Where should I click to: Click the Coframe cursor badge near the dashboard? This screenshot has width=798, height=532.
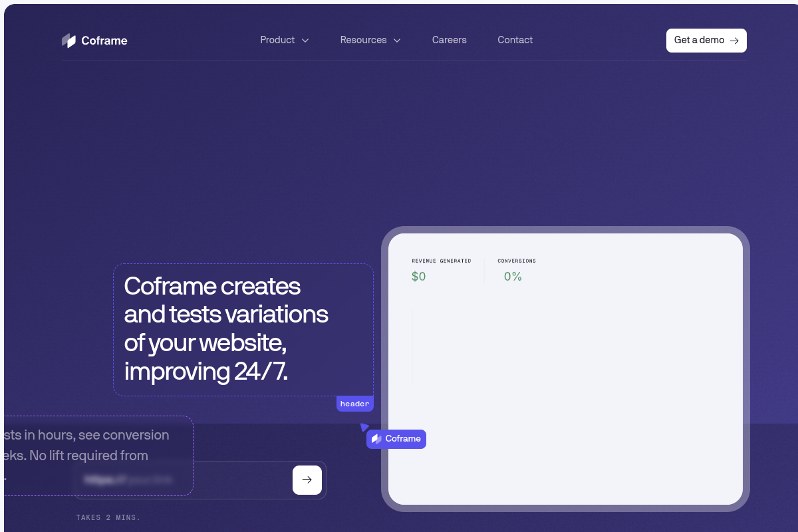[x=396, y=439]
